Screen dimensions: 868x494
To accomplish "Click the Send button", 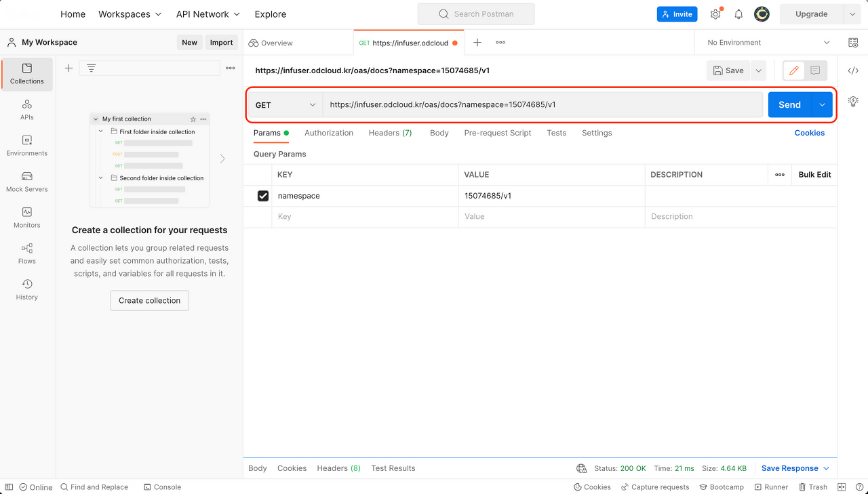I will [x=790, y=105].
